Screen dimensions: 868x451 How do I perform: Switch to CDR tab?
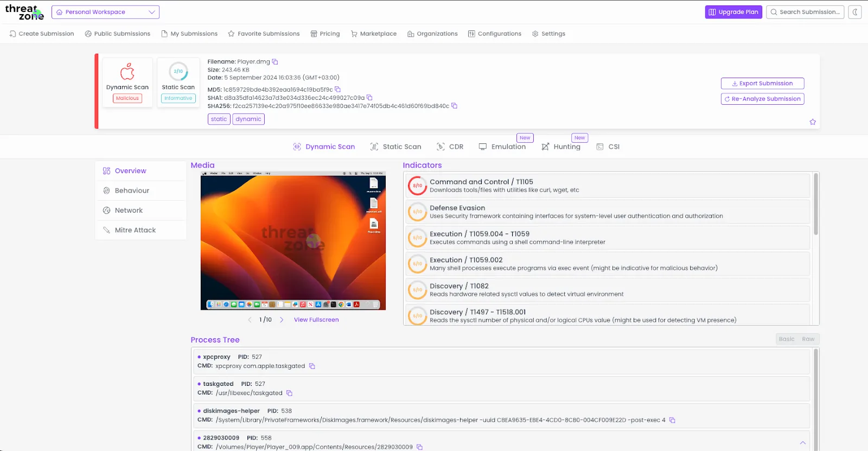point(450,147)
